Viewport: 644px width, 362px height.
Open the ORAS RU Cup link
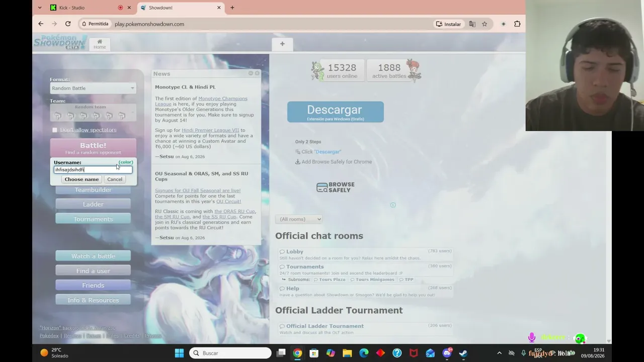point(234,212)
